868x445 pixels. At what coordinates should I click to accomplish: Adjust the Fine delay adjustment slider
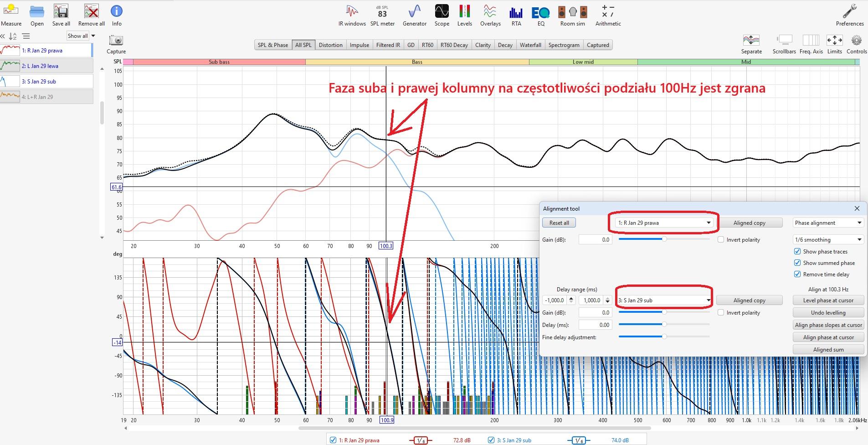pyautogui.click(x=664, y=336)
